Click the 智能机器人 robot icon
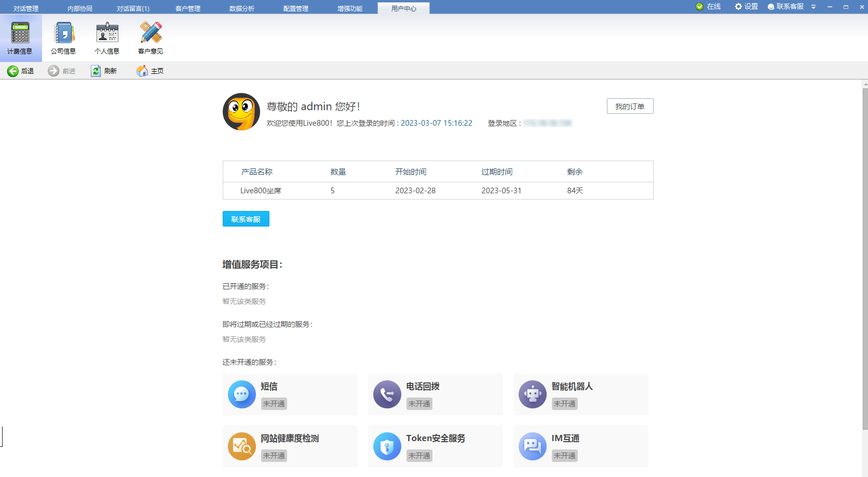Image resolution: width=868 pixels, height=477 pixels. 532,394
